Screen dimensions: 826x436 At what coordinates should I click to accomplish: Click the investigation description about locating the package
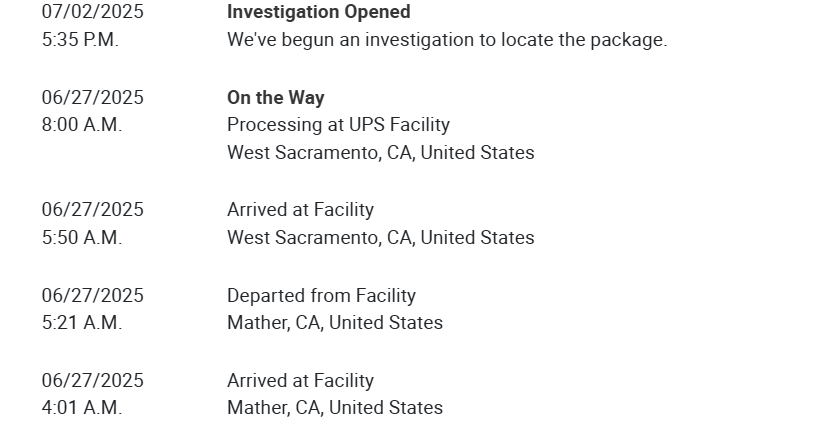point(446,40)
